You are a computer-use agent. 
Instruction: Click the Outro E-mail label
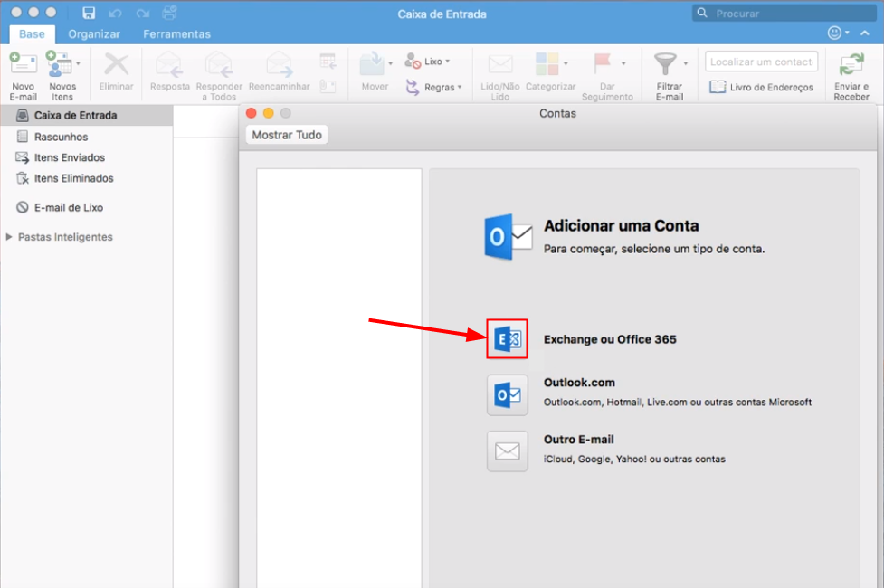[x=578, y=439]
